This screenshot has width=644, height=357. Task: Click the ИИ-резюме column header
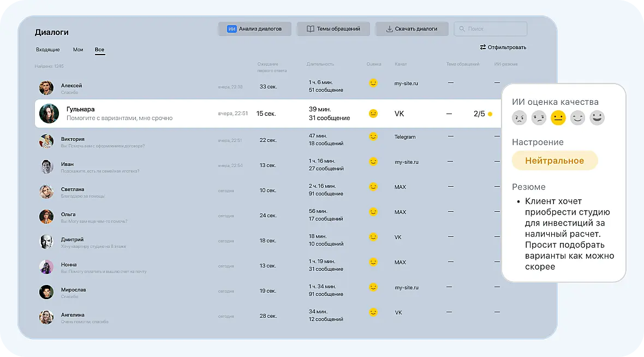point(505,64)
